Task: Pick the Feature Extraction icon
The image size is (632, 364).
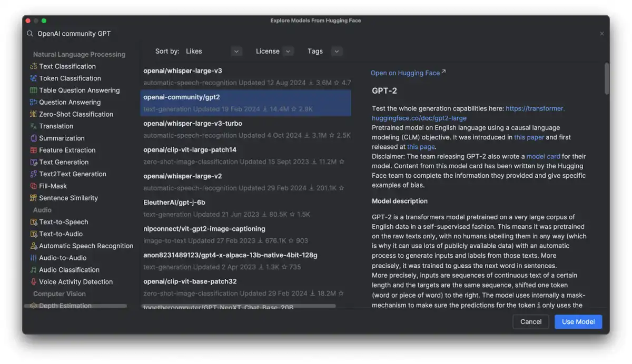Action: (x=34, y=150)
